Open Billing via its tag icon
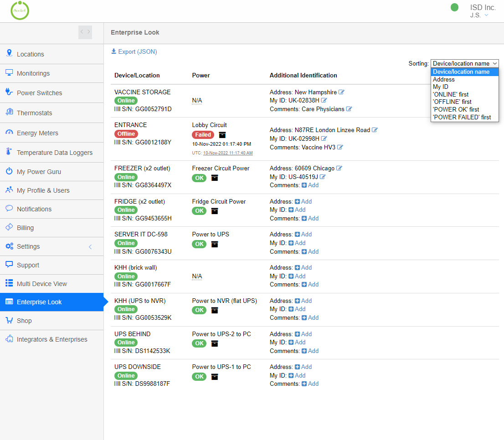Viewport: 504px width, 440px height. [x=9, y=227]
